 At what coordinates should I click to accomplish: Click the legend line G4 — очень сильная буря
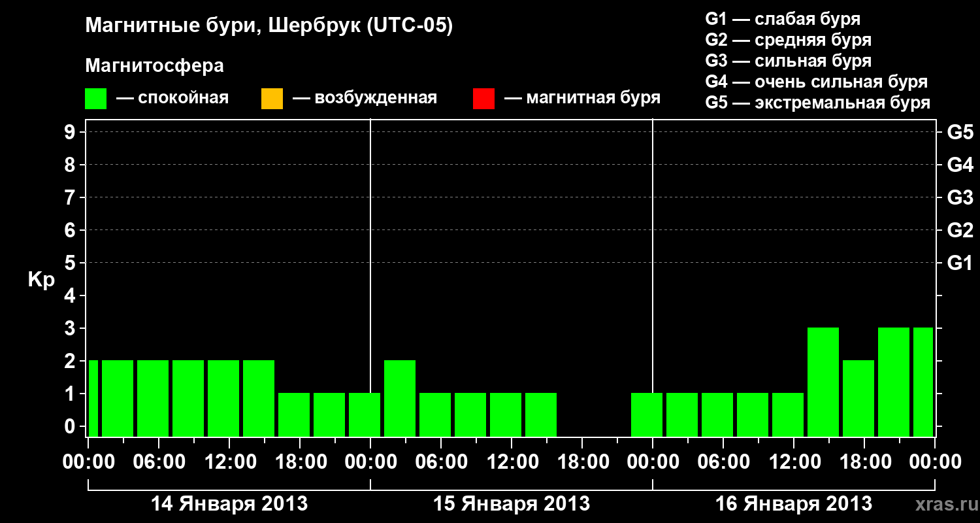pyautogui.click(x=816, y=82)
